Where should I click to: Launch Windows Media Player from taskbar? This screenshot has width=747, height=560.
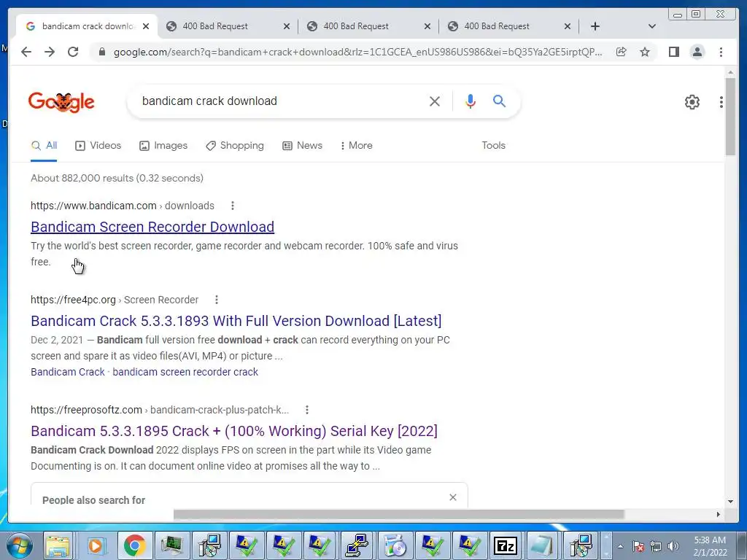tap(96, 545)
